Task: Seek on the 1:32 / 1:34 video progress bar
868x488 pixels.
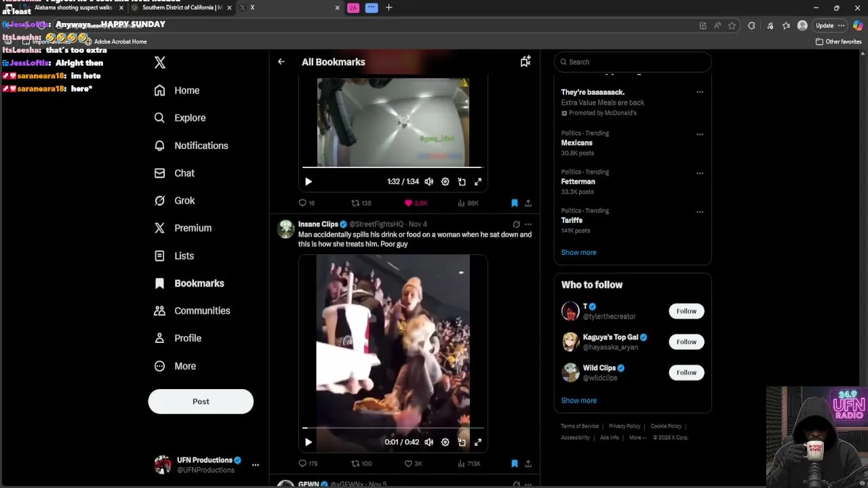Action: coord(393,167)
